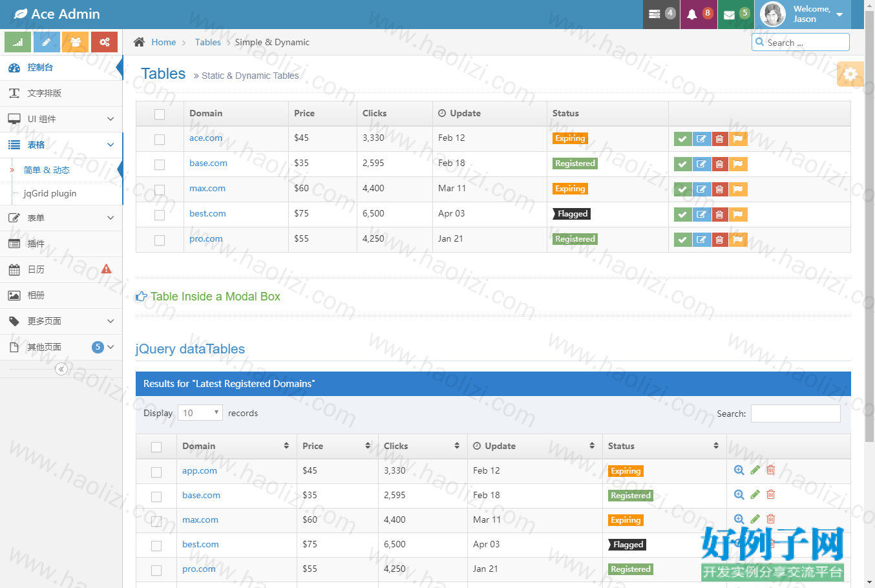Toggle select-all checkbox in the first table header
This screenshot has width=875, height=588.
click(x=160, y=114)
